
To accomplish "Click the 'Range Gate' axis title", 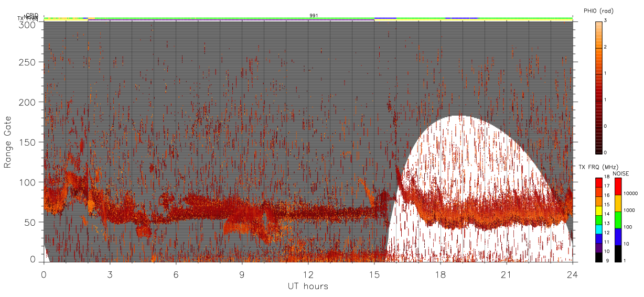I will [x=8, y=142].
